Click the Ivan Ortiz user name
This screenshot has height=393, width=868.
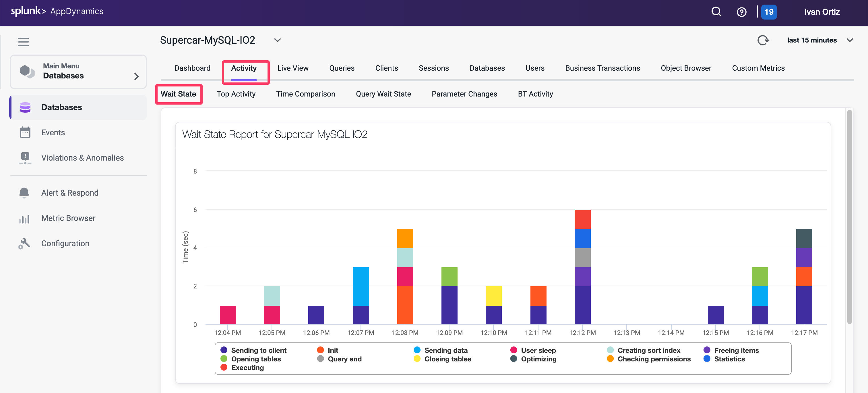(x=821, y=12)
